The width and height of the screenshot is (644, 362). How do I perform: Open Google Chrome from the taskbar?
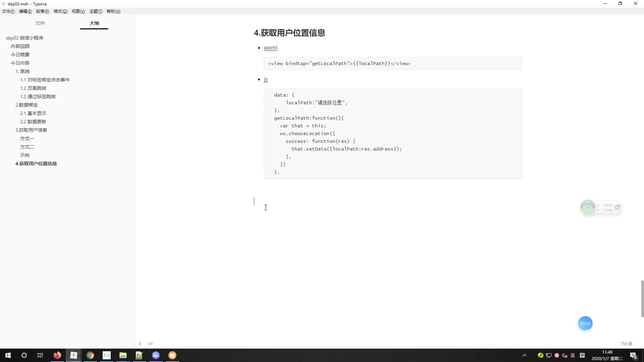click(90, 355)
